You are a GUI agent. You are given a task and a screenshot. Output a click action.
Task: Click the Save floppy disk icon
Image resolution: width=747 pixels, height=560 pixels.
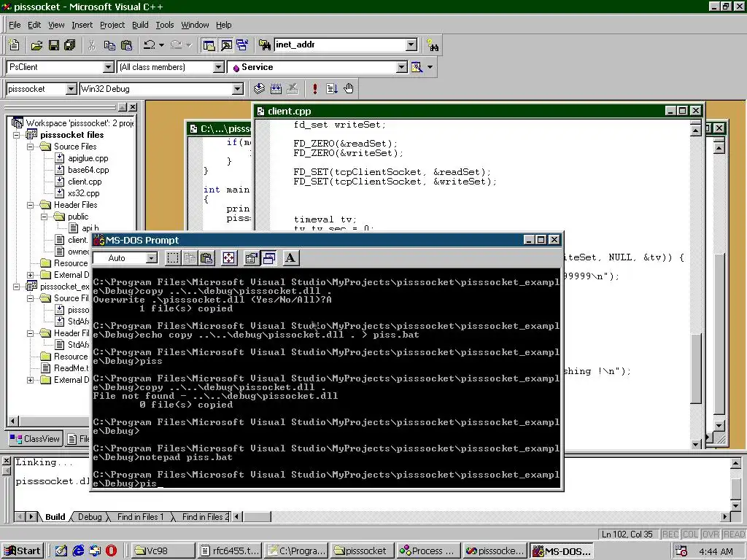click(x=53, y=45)
